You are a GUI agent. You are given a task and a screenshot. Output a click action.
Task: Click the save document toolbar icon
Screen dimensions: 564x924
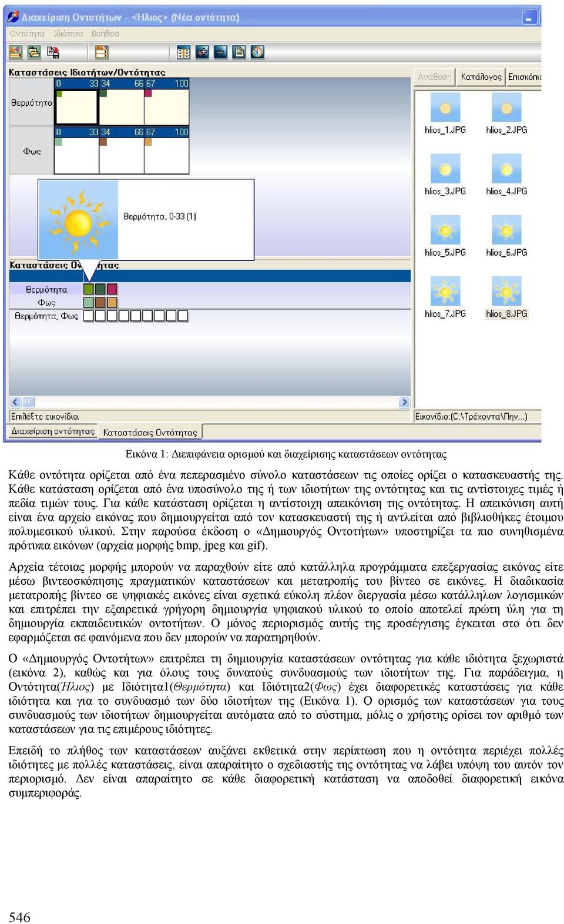click(53, 52)
